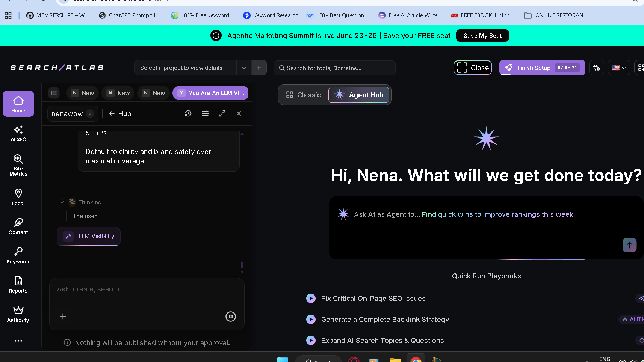Screen dimensions: 644x362
Task: Open the Keywords sidebar section
Action: tap(18, 255)
